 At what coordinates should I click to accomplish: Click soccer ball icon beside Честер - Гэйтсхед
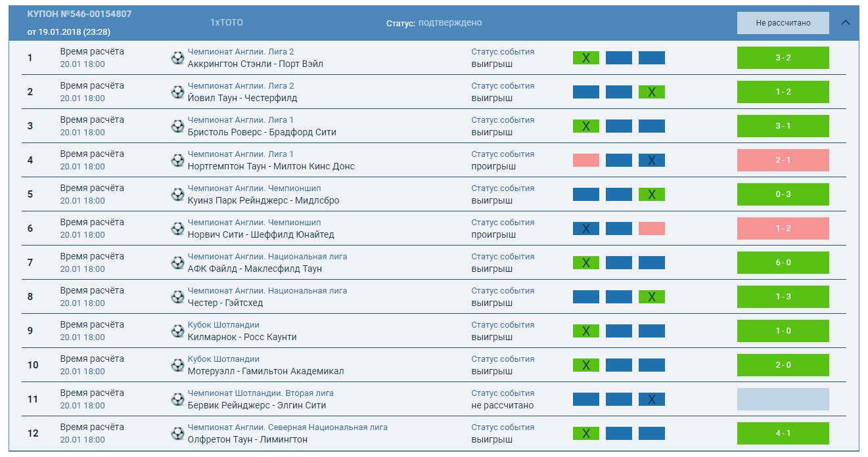pyautogui.click(x=177, y=297)
